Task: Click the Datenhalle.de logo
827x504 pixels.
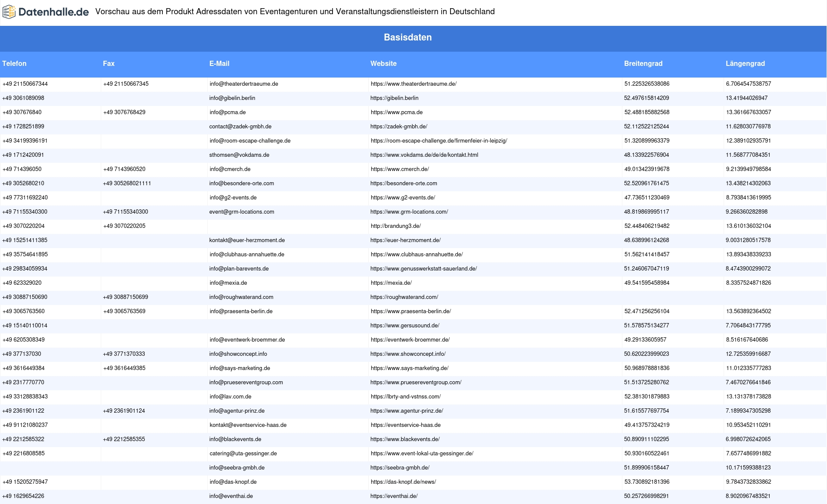Action: [46, 12]
